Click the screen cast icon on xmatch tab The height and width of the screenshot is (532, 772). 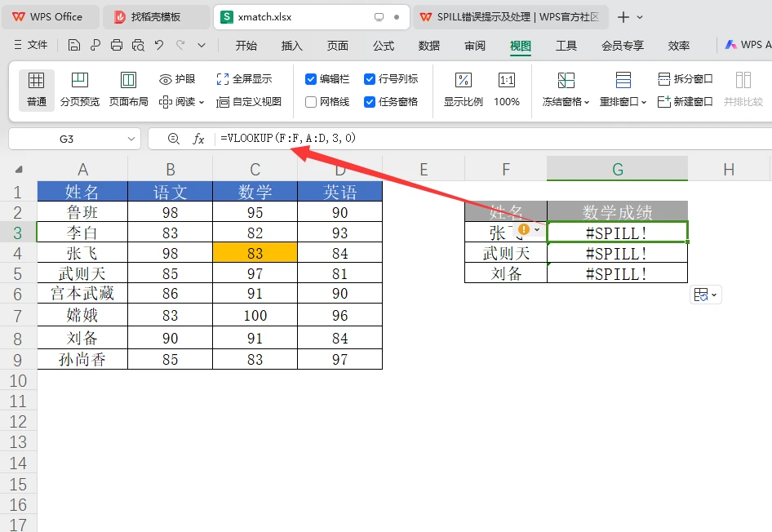coord(379,17)
